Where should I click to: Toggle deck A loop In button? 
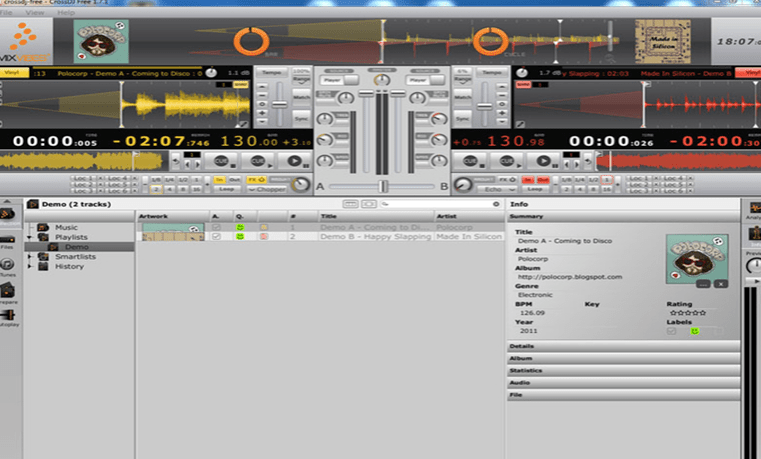click(x=219, y=180)
